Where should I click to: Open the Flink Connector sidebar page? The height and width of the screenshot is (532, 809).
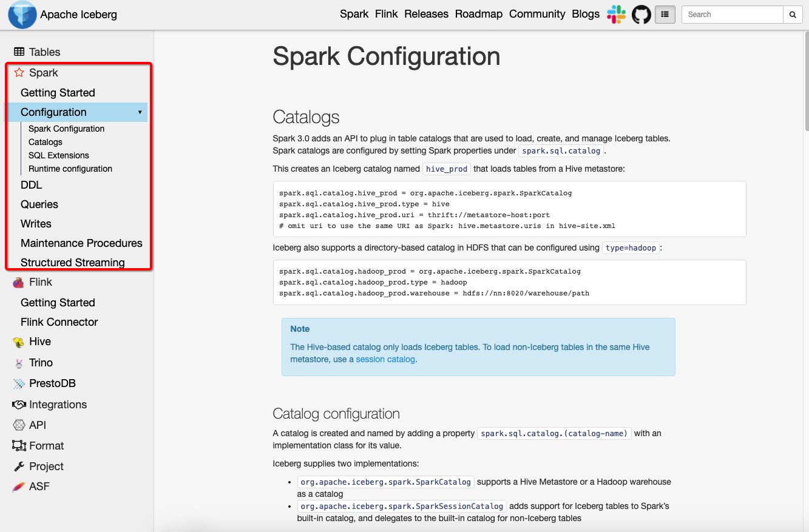(59, 322)
